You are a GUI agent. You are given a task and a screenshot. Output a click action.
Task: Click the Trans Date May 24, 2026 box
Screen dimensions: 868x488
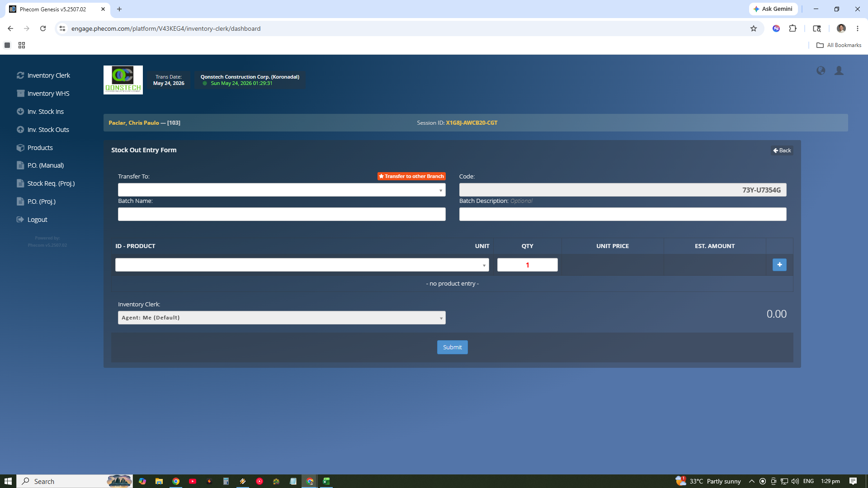pos(169,80)
